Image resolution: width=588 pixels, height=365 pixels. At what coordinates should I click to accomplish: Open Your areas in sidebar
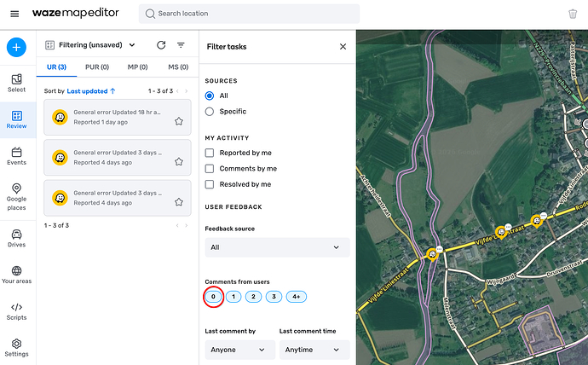(16, 275)
